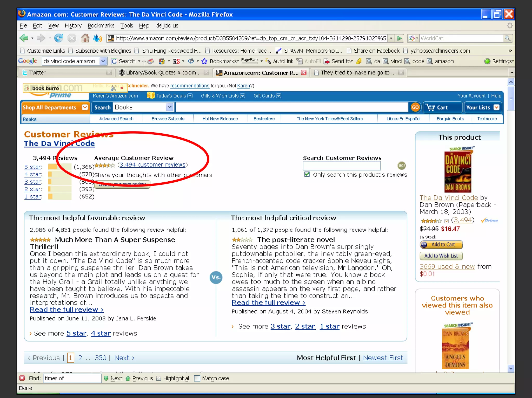Click the Firefox Reload page icon
This screenshot has height=398, width=532.
59,38
